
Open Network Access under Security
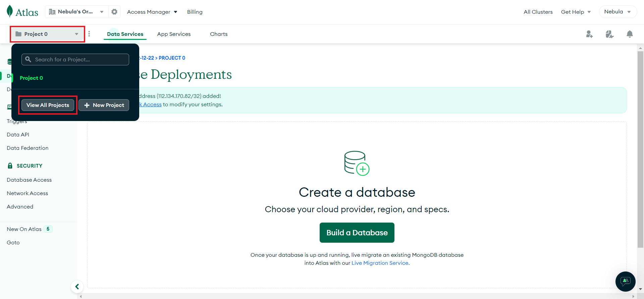28,193
